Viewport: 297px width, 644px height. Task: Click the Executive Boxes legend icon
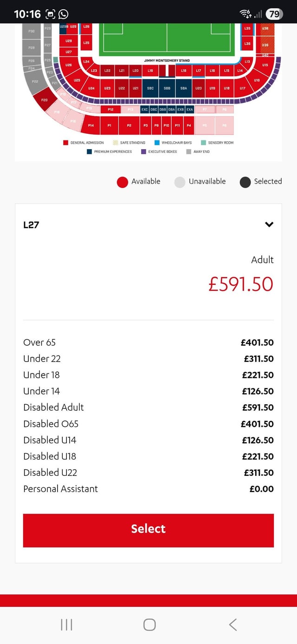[x=143, y=151]
